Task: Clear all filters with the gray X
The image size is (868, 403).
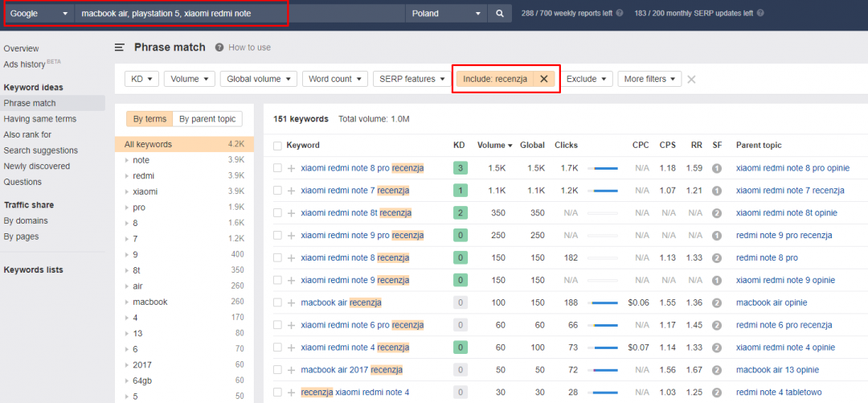Action: [x=691, y=79]
